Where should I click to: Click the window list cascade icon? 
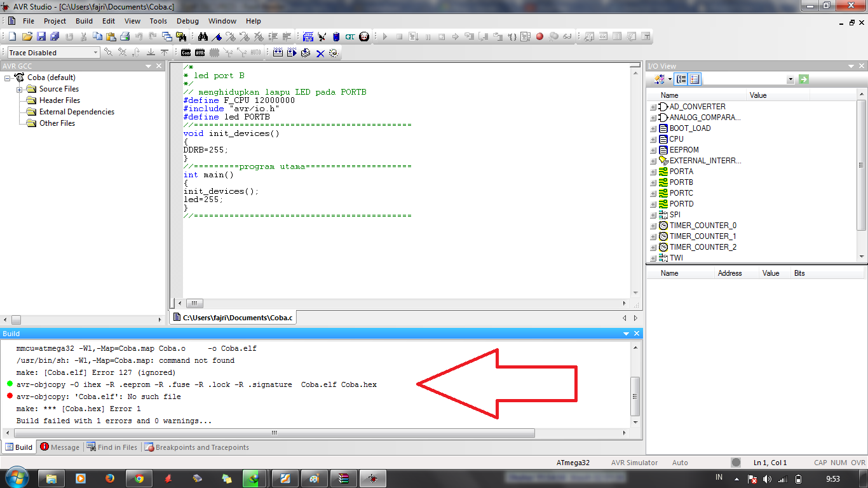pos(166,36)
